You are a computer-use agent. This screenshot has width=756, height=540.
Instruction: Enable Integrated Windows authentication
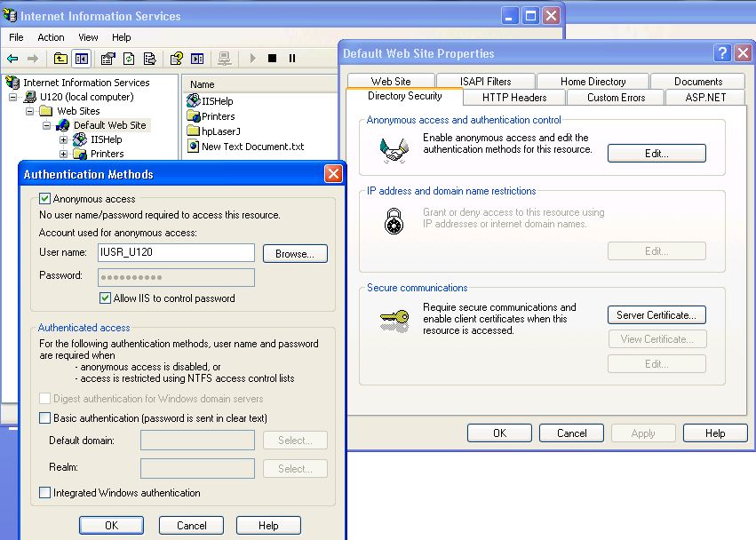[x=44, y=492]
